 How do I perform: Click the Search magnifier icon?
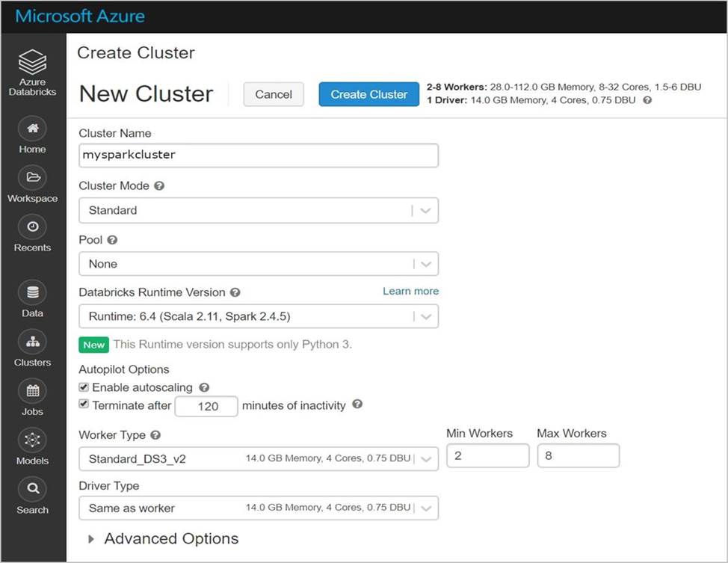32,490
